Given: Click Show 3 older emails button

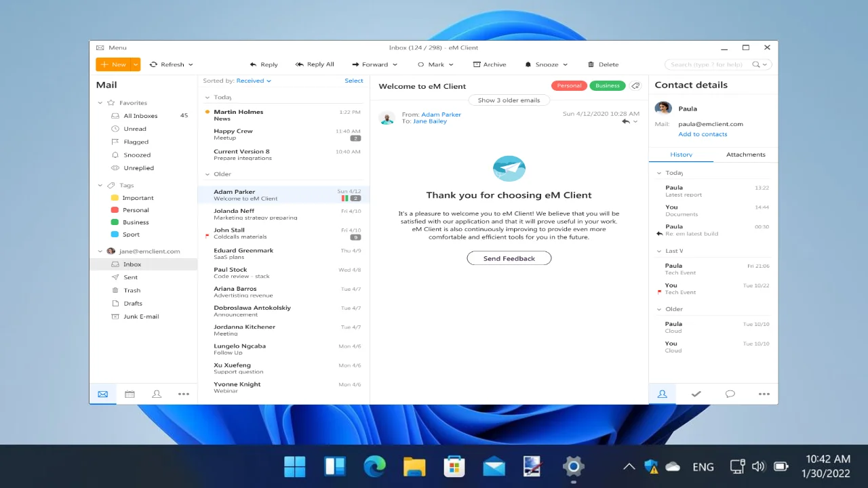Looking at the screenshot, I should point(509,100).
